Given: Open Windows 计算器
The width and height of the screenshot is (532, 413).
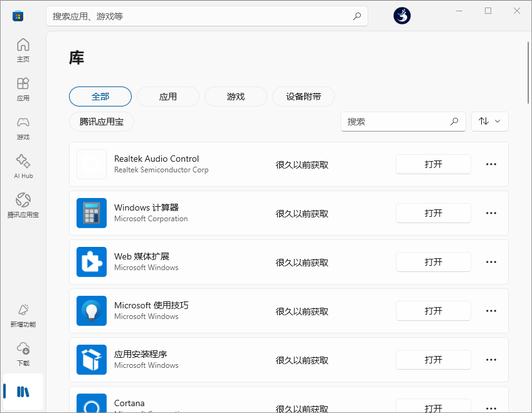Looking at the screenshot, I should coord(434,213).
